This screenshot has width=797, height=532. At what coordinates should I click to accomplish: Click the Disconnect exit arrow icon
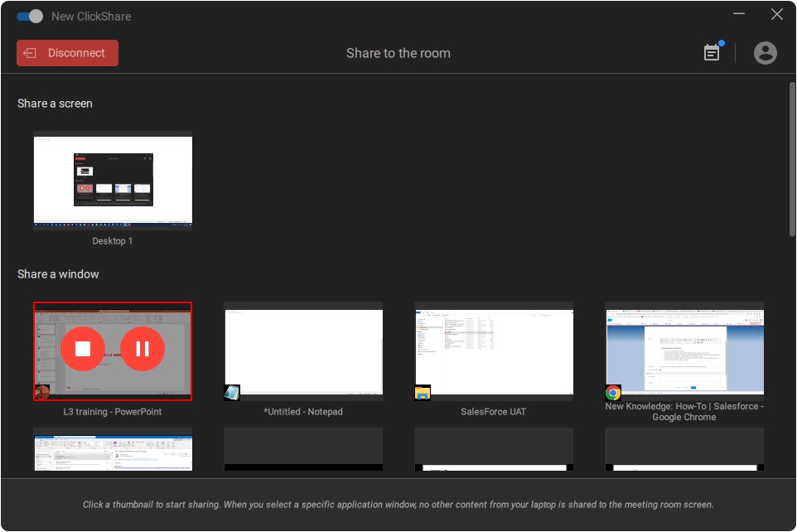tap(31, 53)
